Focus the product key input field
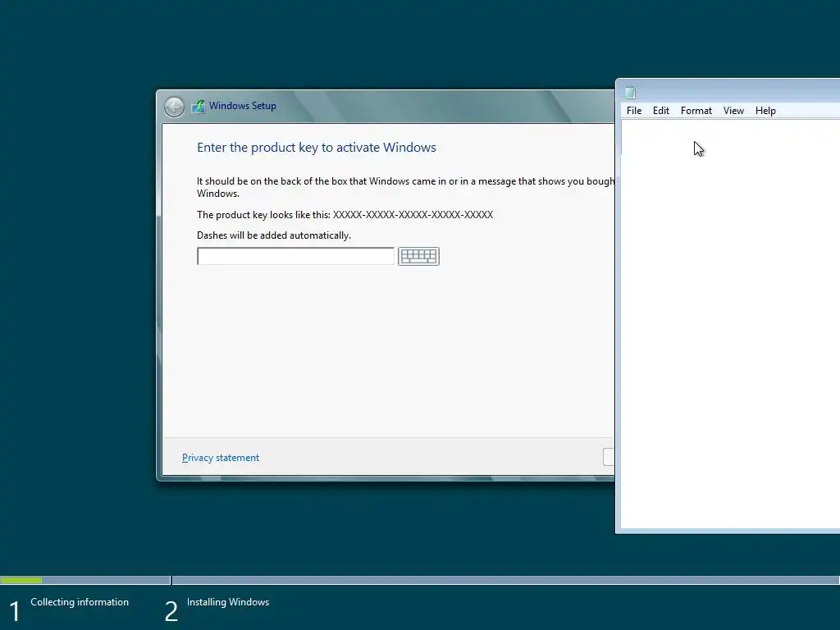 pos(295,256)
